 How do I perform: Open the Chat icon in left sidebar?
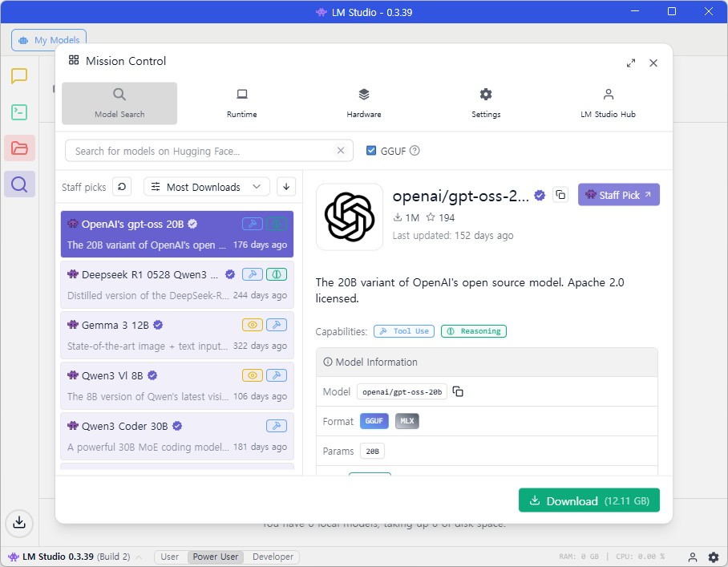tap(19, 76)
